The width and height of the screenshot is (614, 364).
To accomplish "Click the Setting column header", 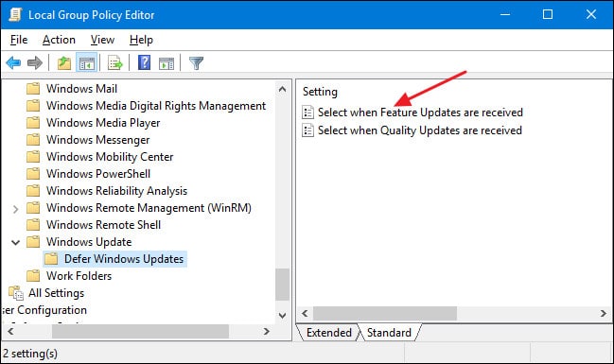I will click(x=320, y=92).
